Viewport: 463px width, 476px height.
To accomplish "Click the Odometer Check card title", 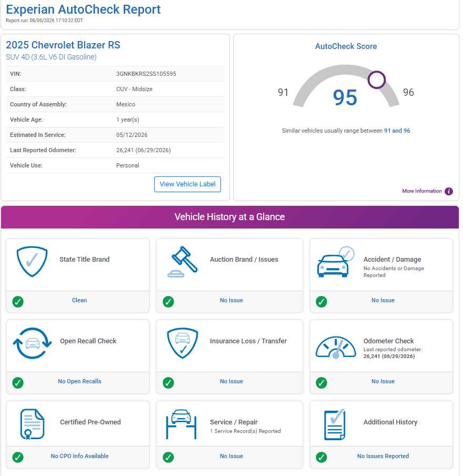I will (388, 341).
